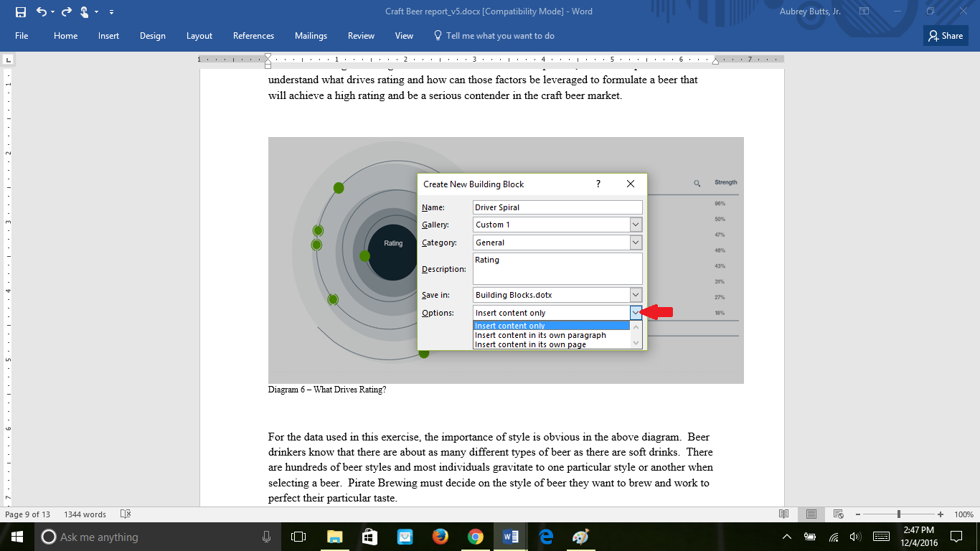Screen dimensions: 980x551
Task: Open Customize Quick Access Toolbar arrow
Action: [112, 12]
